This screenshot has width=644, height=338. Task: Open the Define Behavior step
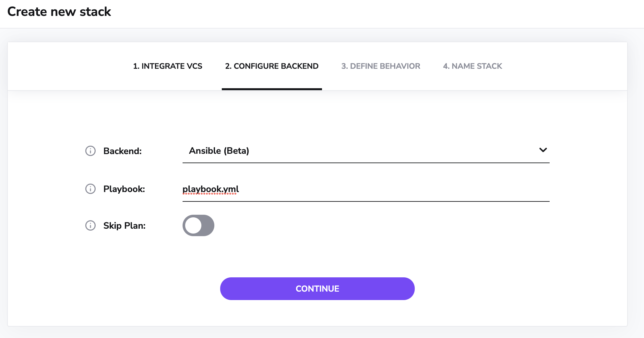[x=380, y=66]
